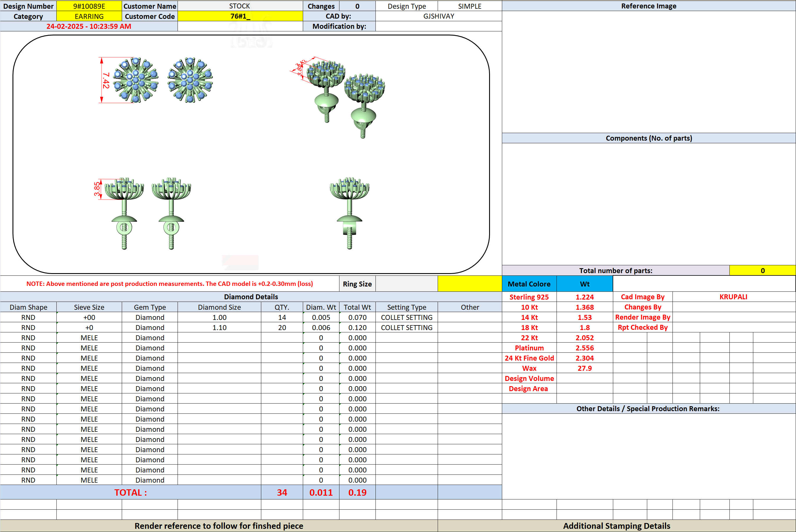Click the customer name STOCK cell

240,6
